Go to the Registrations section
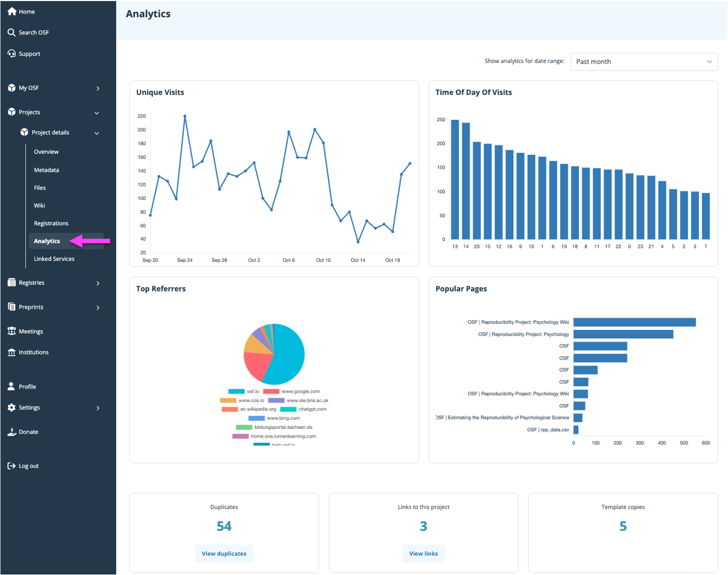The width and height of the screenshot is (728, 575). pos(51,223)
